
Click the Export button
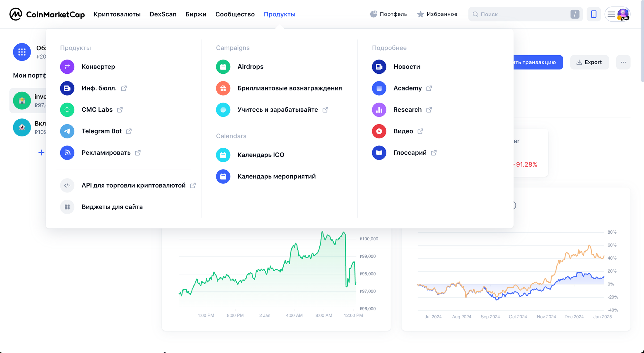(x=589, y=62)
